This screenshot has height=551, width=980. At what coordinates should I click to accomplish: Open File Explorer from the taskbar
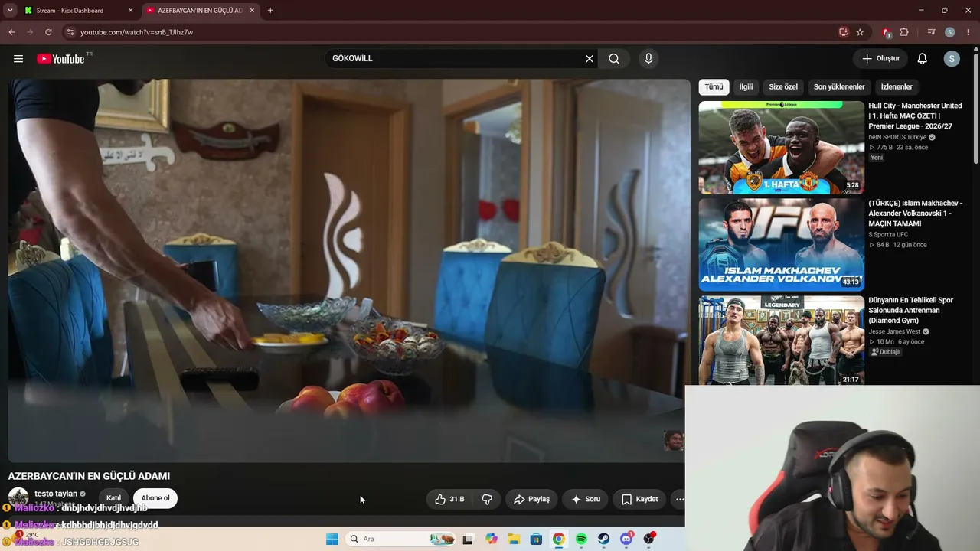[514, 539]
